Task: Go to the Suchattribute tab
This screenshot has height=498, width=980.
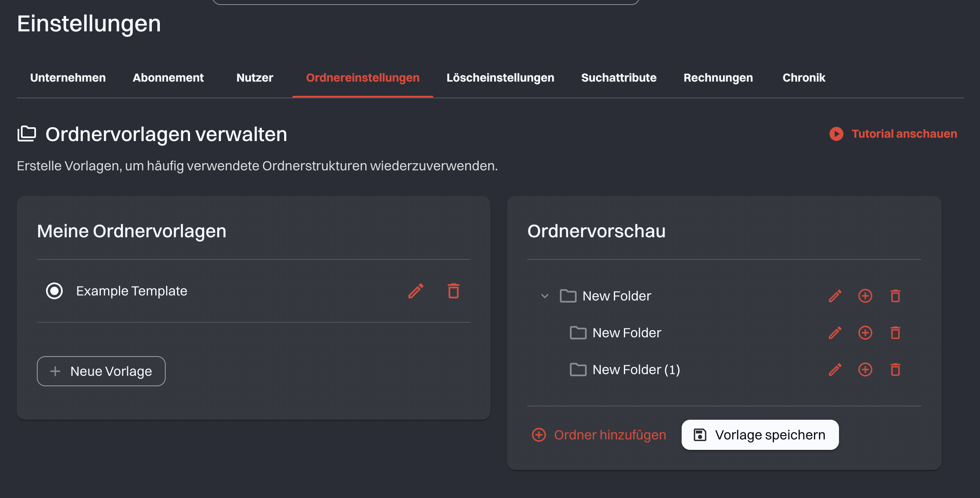Action: click(x=618, y=78)
